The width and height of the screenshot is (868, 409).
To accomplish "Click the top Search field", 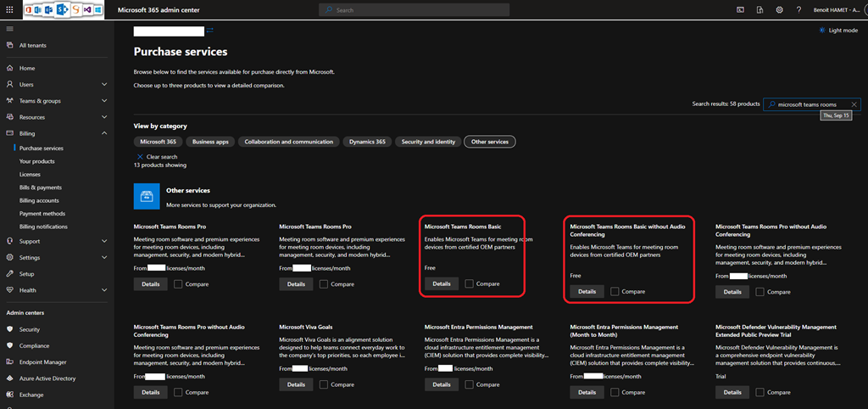I will [415, 10].
